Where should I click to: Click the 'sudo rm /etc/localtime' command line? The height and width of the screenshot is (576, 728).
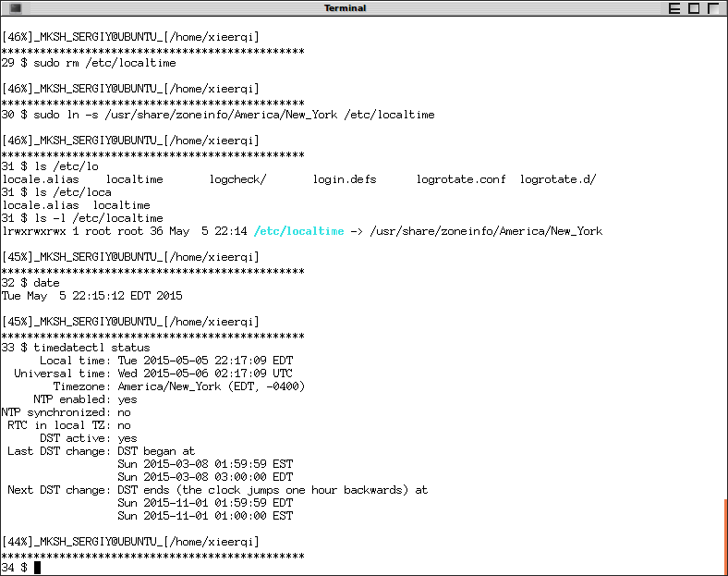click(x=89, y=63)
